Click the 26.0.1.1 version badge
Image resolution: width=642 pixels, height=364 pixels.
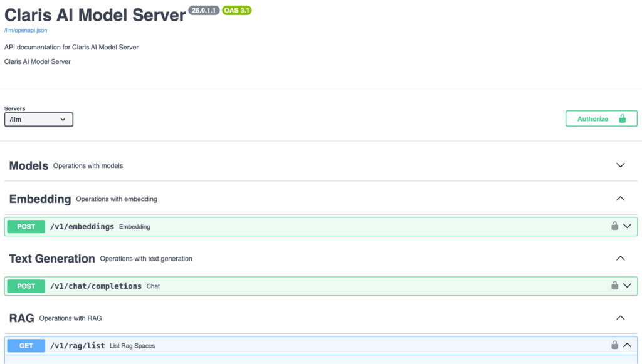click(204, 10)
